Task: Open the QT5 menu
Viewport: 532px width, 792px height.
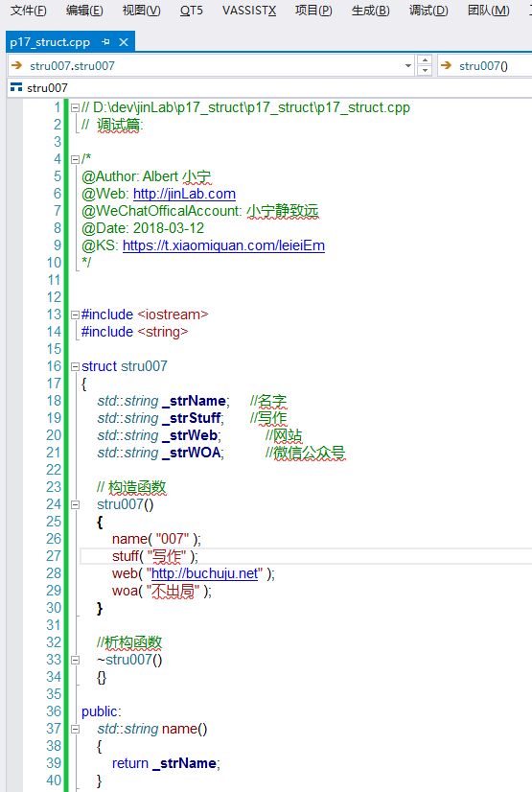Action: 192,11
